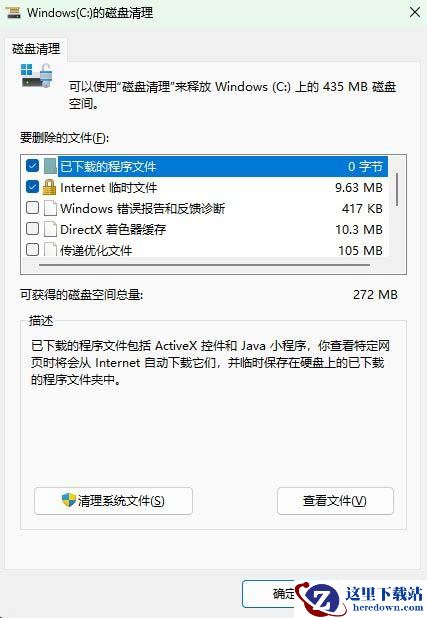The height and width of the screenshot is (618, 427).
Task: Click the page icon beside 传递优化文件
Action: coord(50,249)
